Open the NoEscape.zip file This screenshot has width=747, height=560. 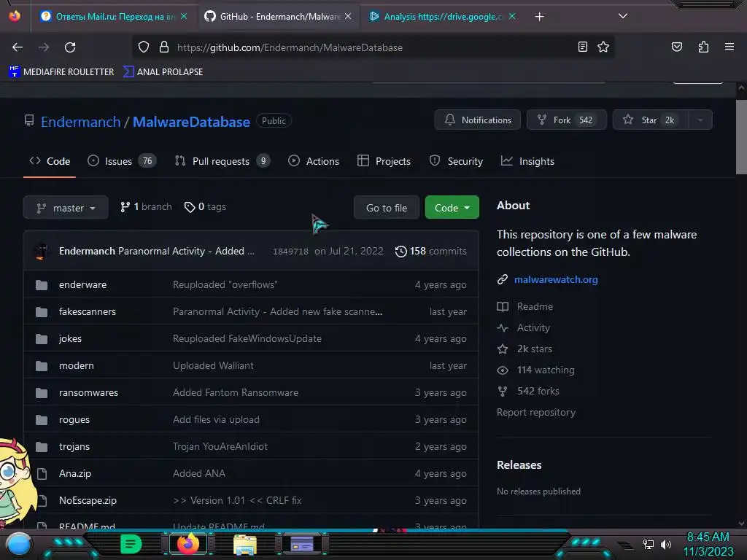(x=88, y=500)
